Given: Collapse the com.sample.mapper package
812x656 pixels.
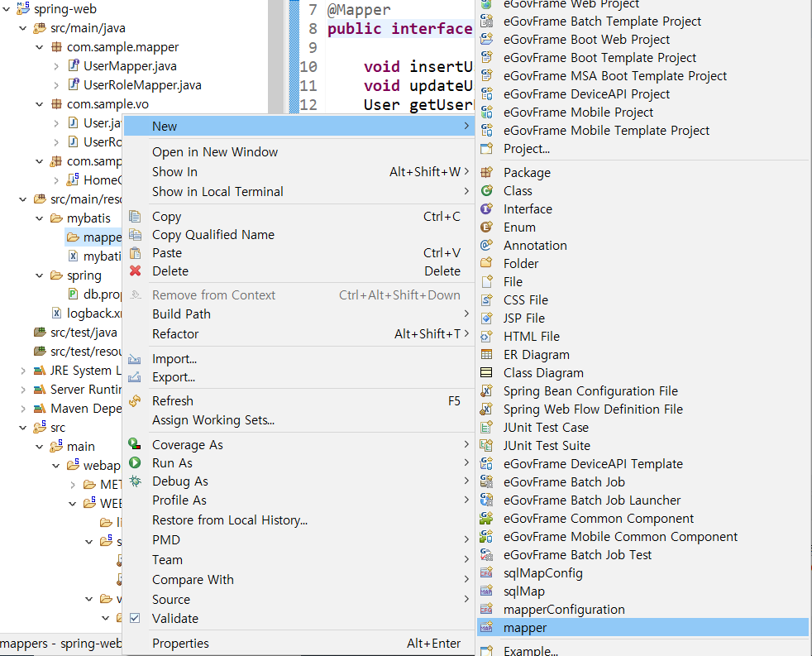Looking at the screenshot, I should coord(40,47).
